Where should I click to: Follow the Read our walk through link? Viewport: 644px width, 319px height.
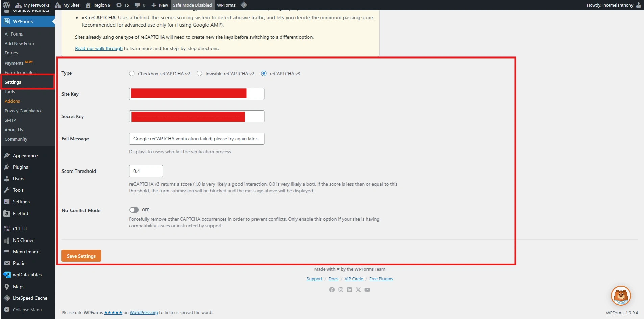[99, 48]
